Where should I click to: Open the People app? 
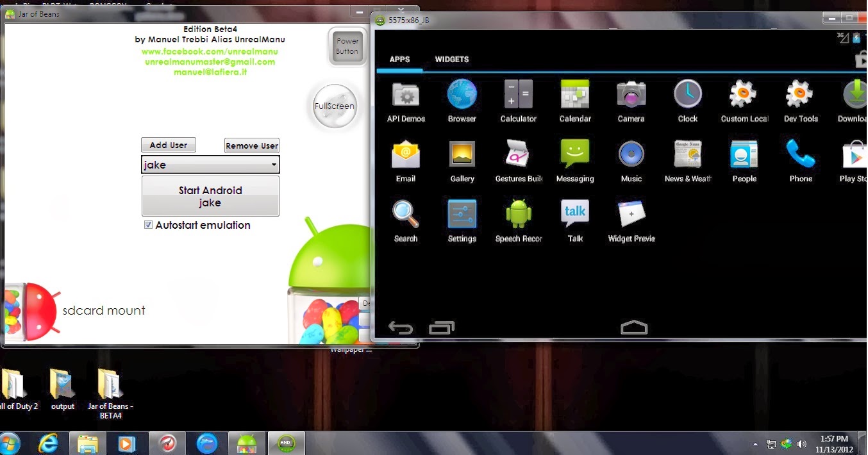point(744,161)
